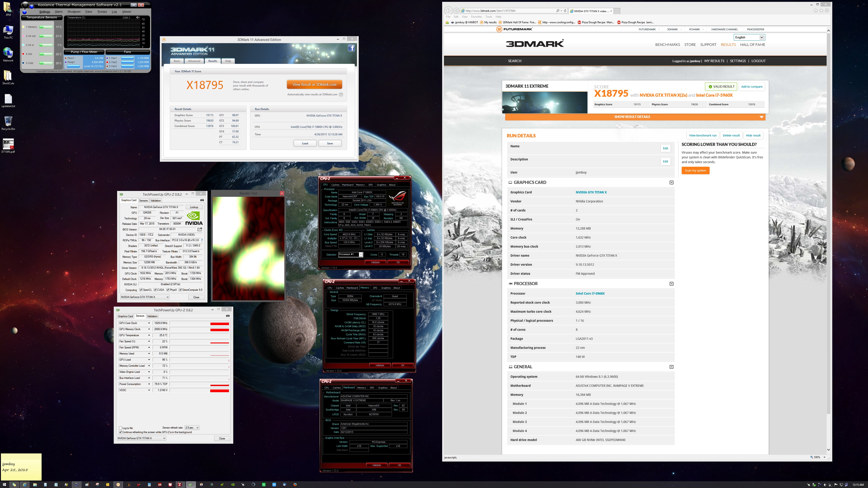Click the Firefox icon in the taskbar
Image resolution: width=868 pixels, height=488 pixels.
point(295,485)
